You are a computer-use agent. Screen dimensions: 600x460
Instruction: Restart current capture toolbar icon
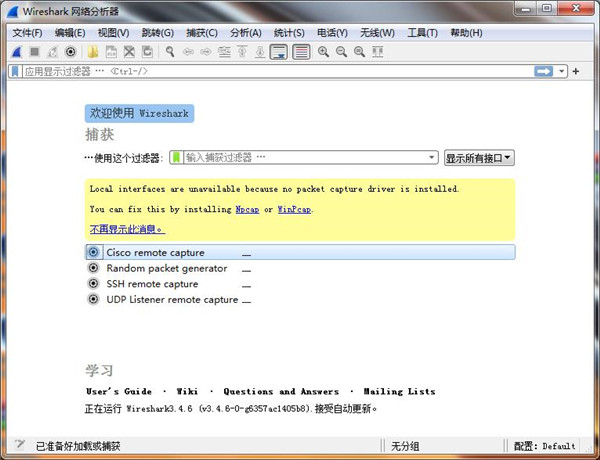click(52, 52)
